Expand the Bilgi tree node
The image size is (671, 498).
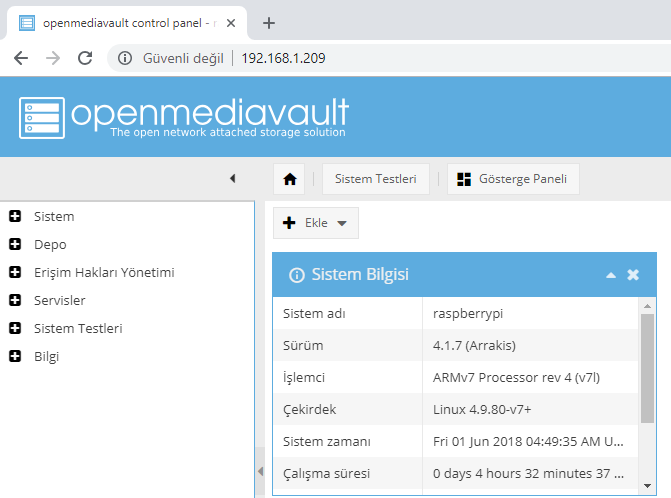pos(15,356)
